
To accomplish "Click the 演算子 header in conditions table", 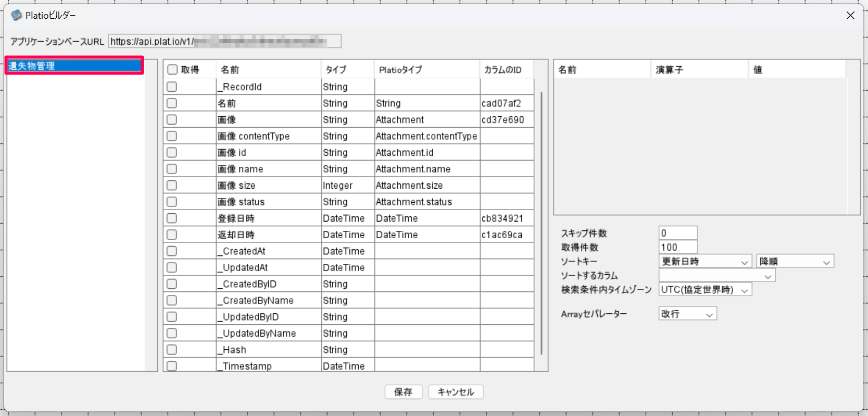I will [699, 70].
